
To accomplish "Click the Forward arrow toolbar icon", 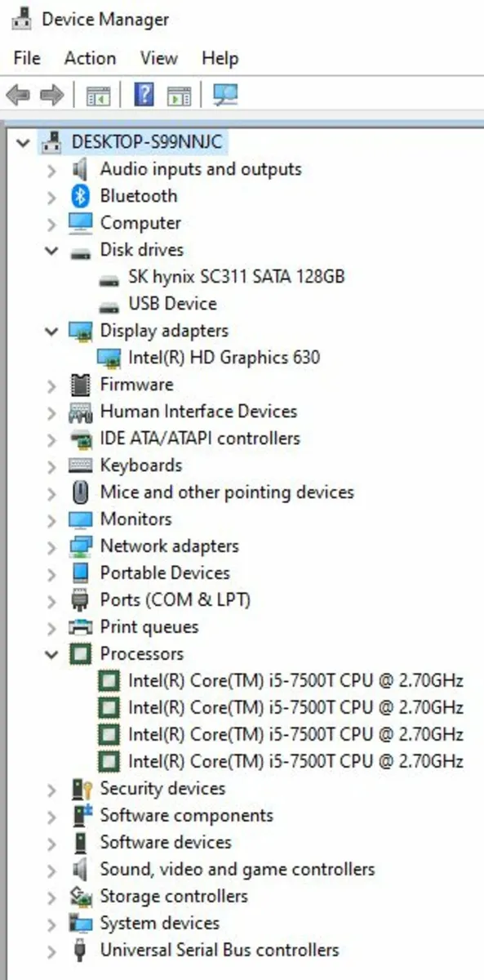I will pos(51,96).
